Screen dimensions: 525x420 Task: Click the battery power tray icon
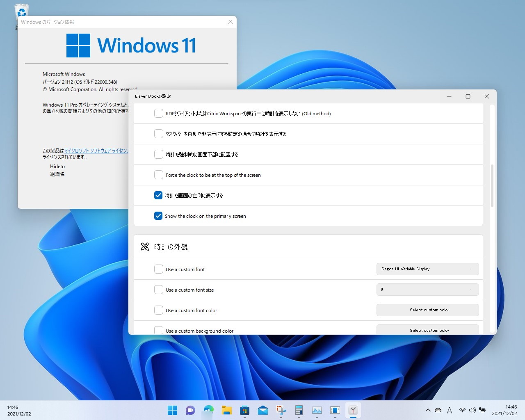tap(482, 410)
